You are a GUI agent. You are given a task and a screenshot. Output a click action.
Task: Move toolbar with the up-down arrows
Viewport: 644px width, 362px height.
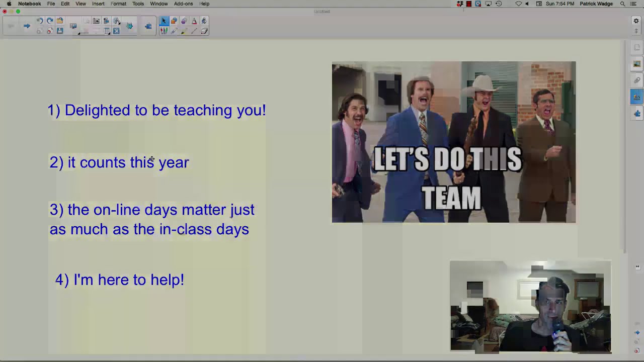[x=636, y=31]
